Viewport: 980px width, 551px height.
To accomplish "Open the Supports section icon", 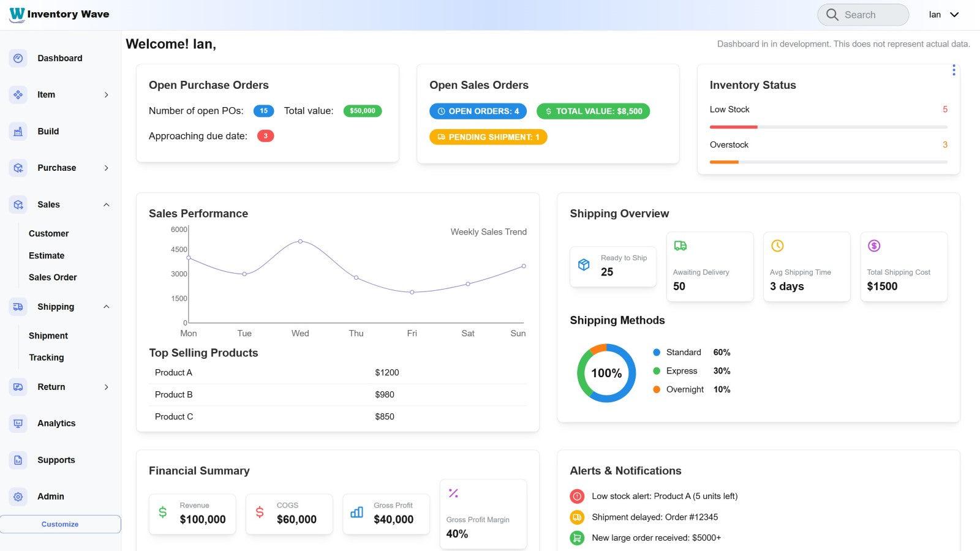I will (18, 460).
